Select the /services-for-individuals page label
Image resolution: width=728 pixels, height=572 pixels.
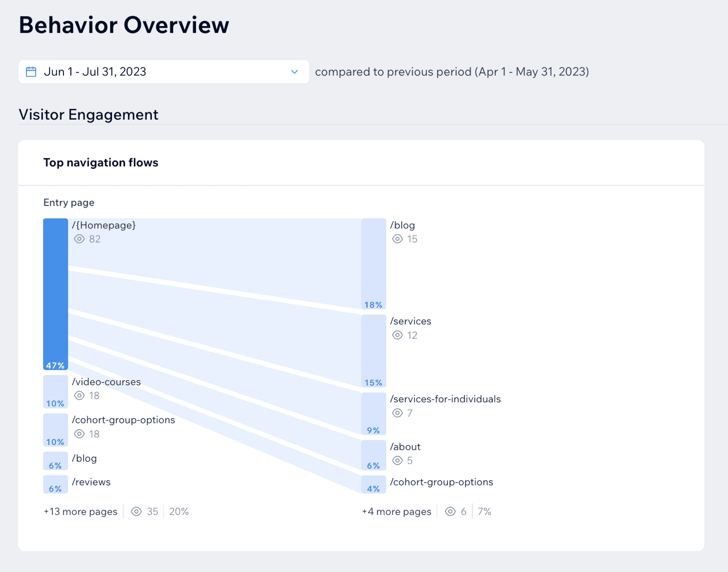point(445,399)
